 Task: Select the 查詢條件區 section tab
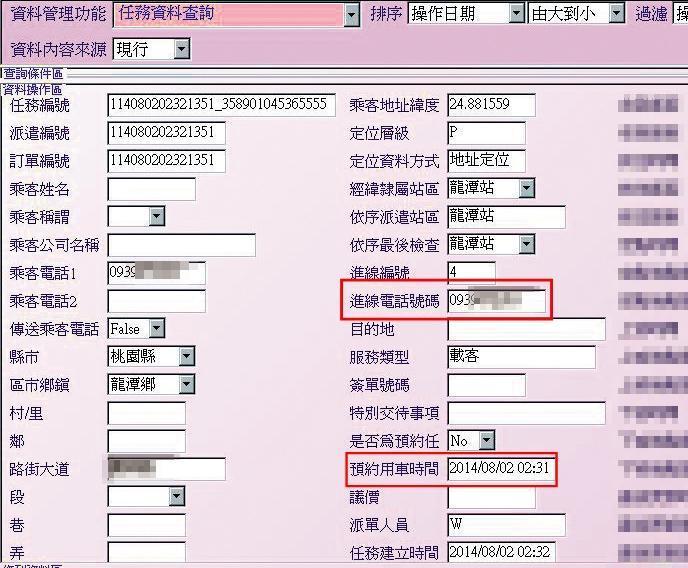(x=33, y=74)
